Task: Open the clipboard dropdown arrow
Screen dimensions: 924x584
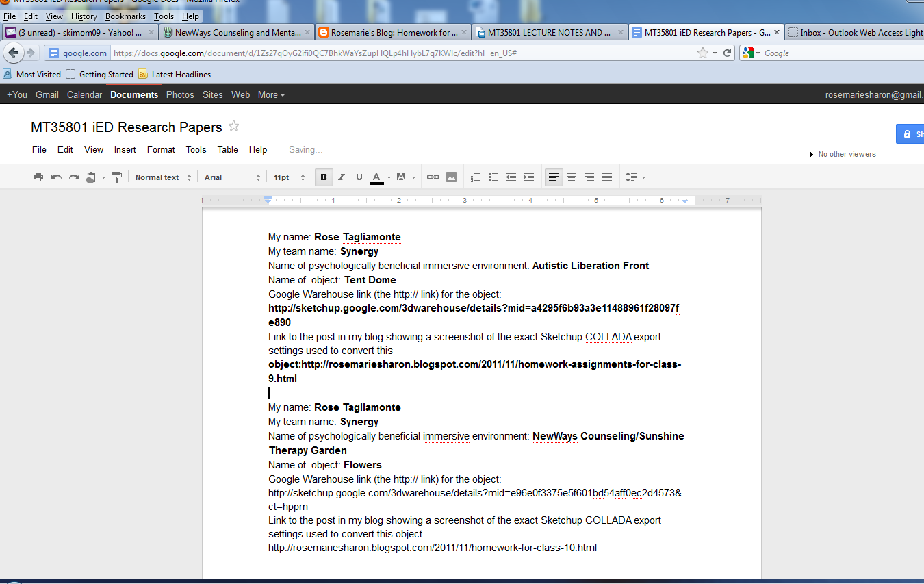Action: [x=103, y=177]
